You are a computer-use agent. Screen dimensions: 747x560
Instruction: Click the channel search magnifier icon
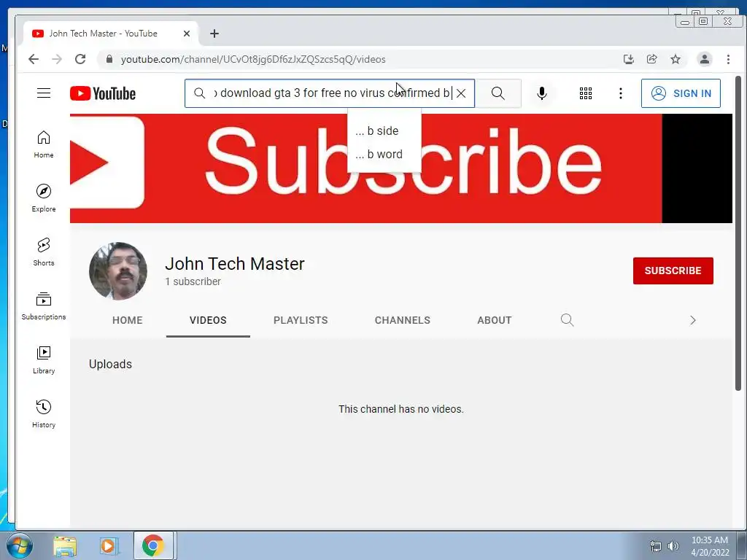pyautogui.click(x=567, y=320)
